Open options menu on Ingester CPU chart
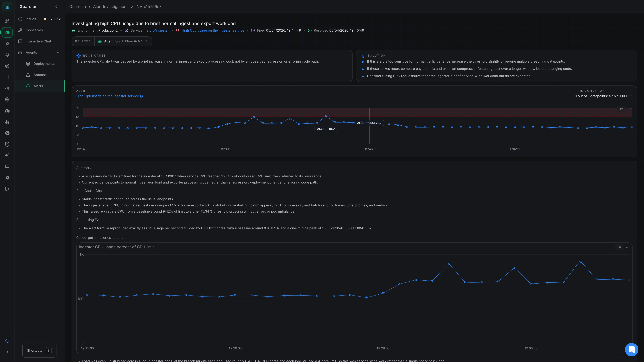Image resolution: width=644 pixels, height=362 pixels. [x=628, y=247]
